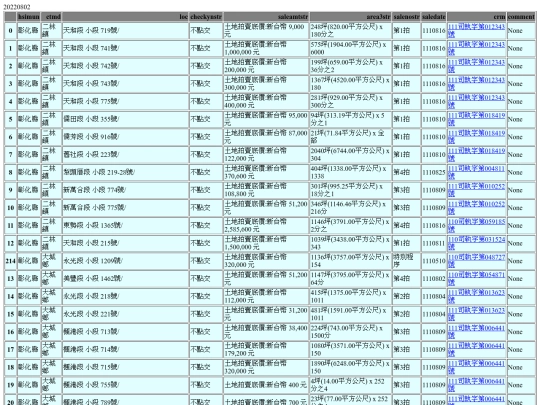
Task: Select price cell showing 370,600 元
Action: coord(266,173)
